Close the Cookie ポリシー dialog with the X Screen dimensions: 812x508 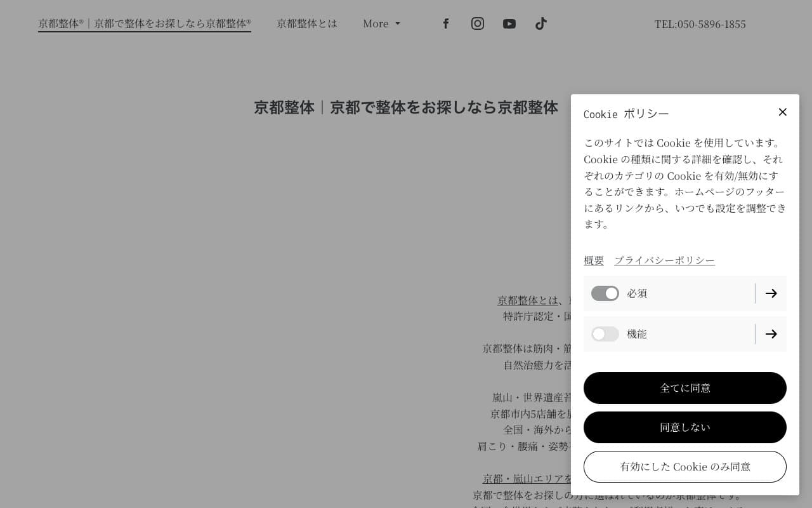(782, 112)
